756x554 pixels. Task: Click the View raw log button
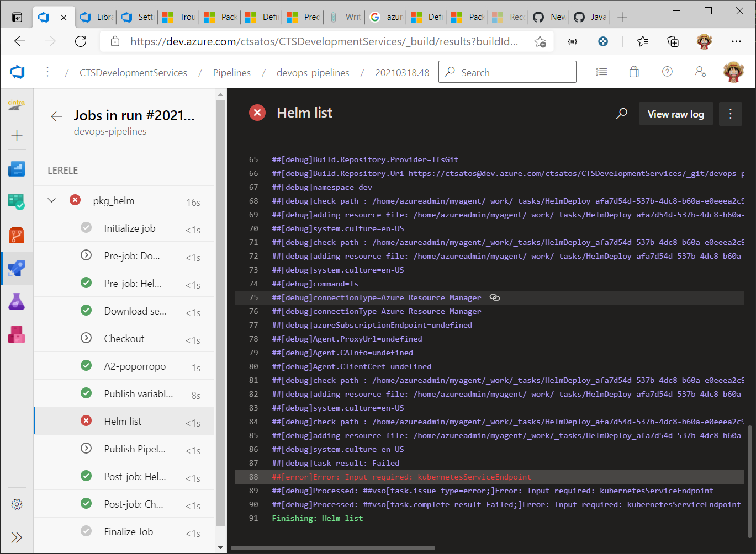tap(676, 113)
